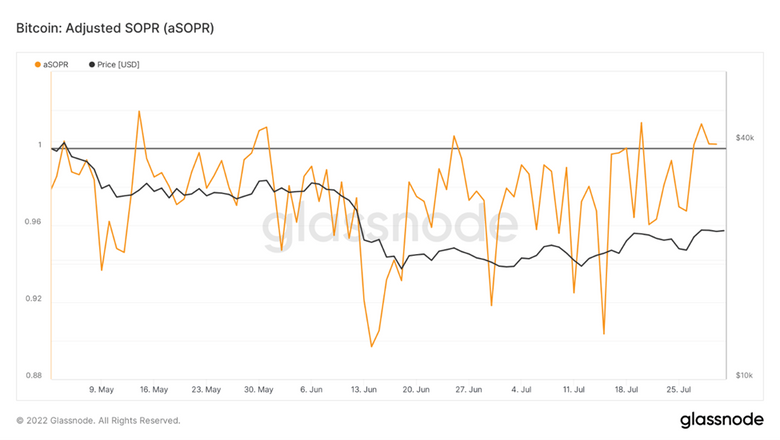Click the Glassnode copyright notice text
This screenshot has height=440, width=780.
(98, 420)
